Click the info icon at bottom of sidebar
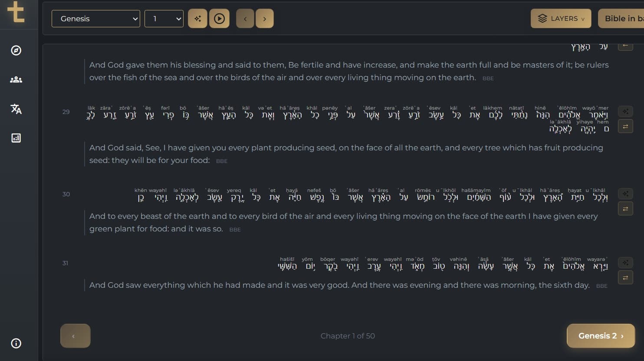This screenshot has height=361, width=644. (16, 343)
